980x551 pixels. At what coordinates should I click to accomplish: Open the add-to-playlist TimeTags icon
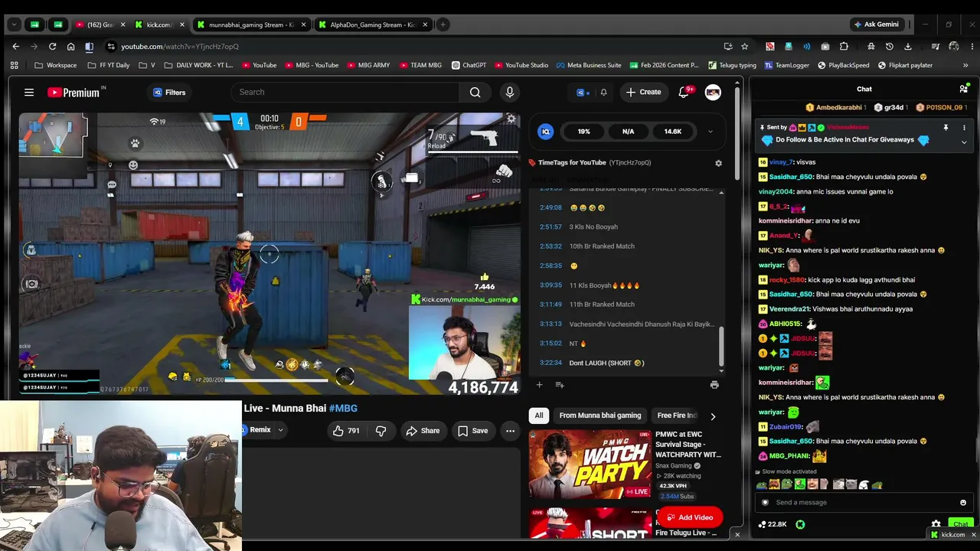pos(560,385)
